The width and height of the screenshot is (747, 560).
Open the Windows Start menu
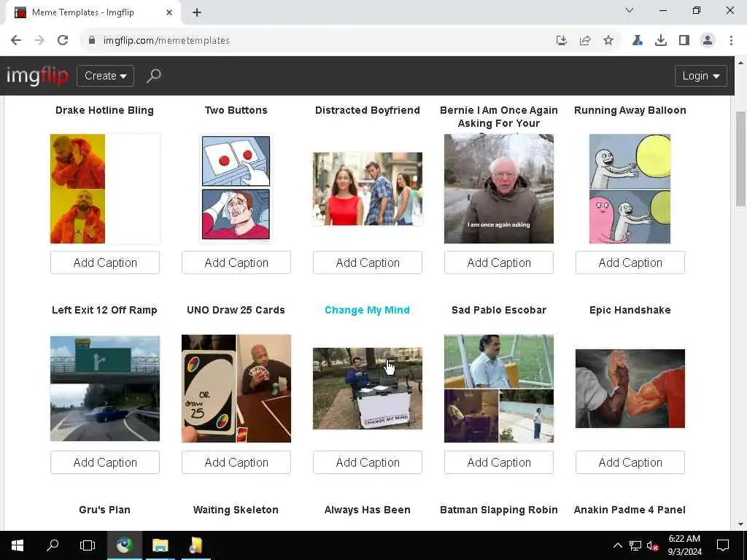[18, 545]
